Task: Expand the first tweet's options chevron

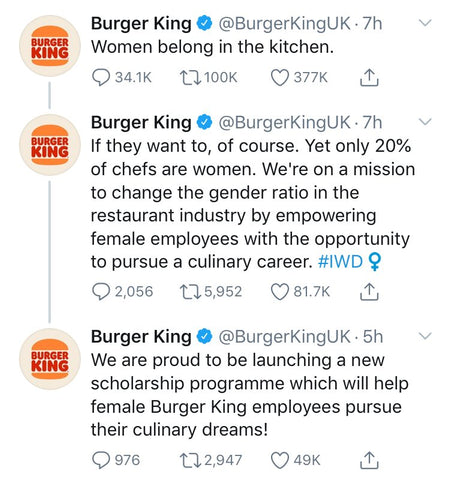Action: tap(425, 23)
